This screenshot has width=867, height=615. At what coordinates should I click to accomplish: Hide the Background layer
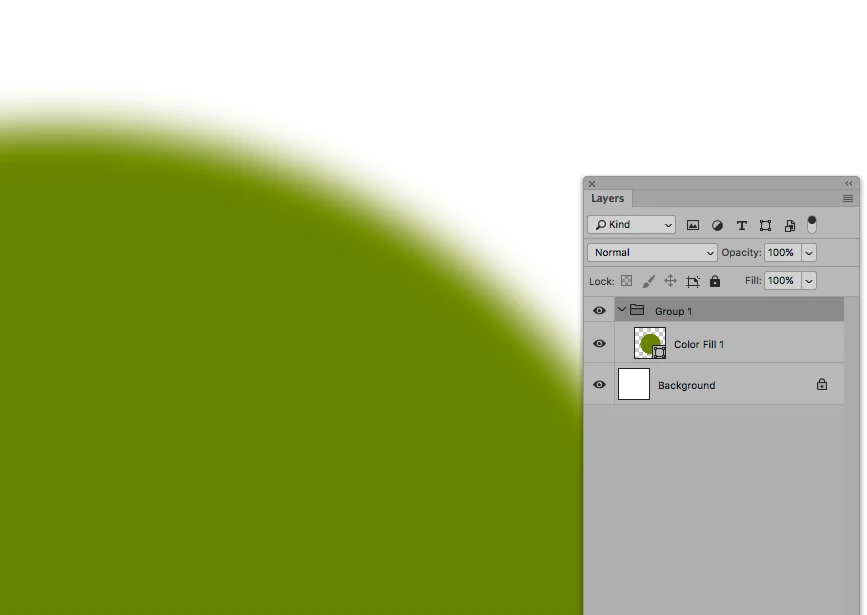coord(599,384)
